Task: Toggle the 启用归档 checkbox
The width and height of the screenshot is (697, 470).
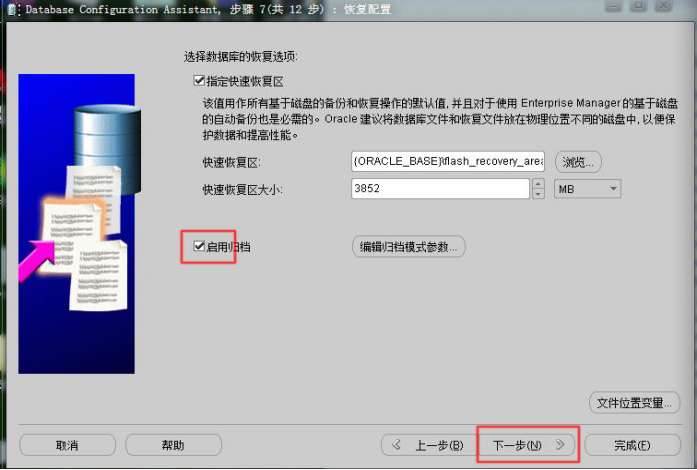Action: [199, 246]
